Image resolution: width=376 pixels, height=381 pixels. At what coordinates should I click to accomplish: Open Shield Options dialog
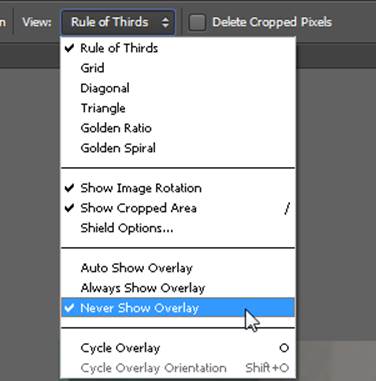coord(178,228)
